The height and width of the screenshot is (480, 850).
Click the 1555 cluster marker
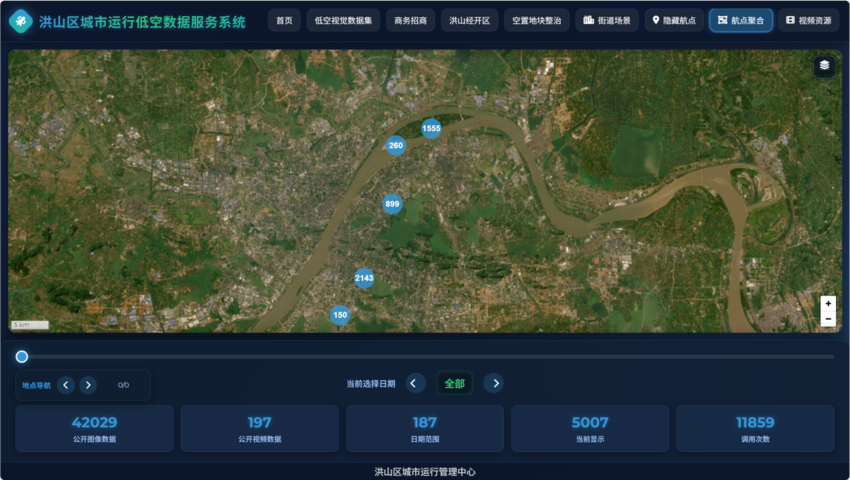(x=431, y=128)
